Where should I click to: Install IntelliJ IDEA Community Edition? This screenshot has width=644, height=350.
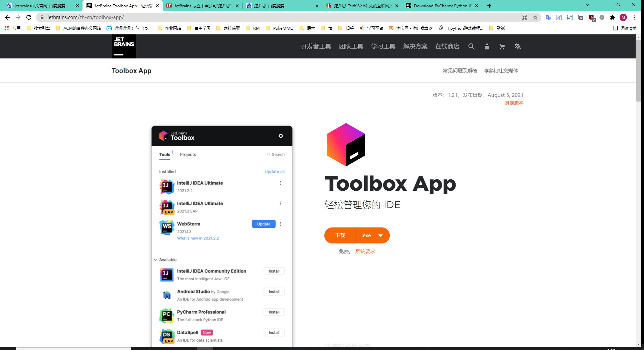tap(274, 271)
